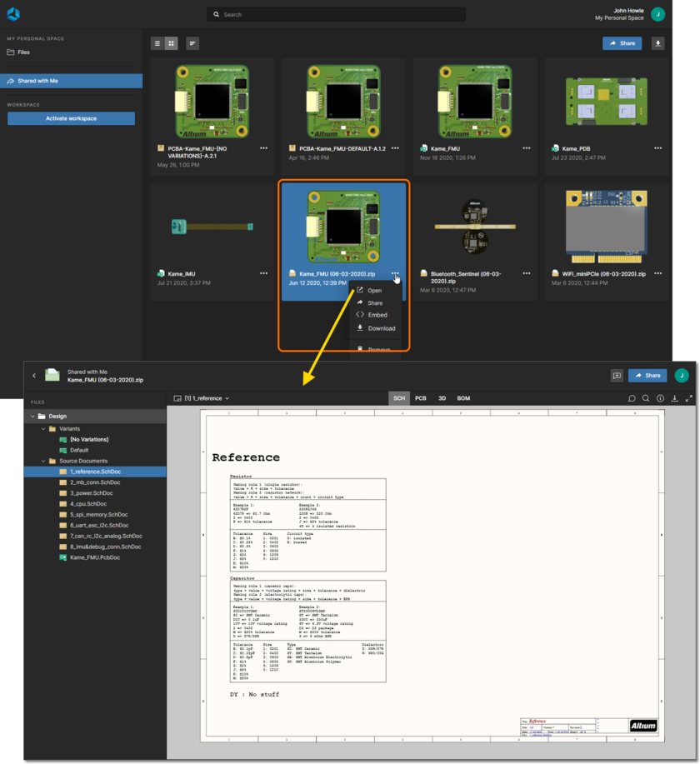Image resolution: width=700 pixels, height=764 pixels.
Task: Click the Activate workspace button
Action: tap(71, 117)
